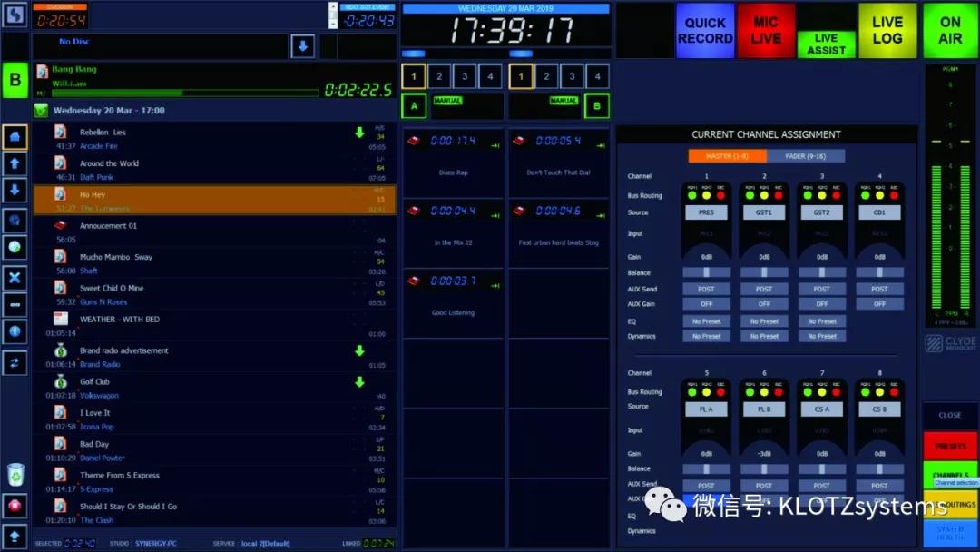Click the green icon beside Wednesday 20 Mar
The height and width of the screenshot is (552, 980).
41,111
